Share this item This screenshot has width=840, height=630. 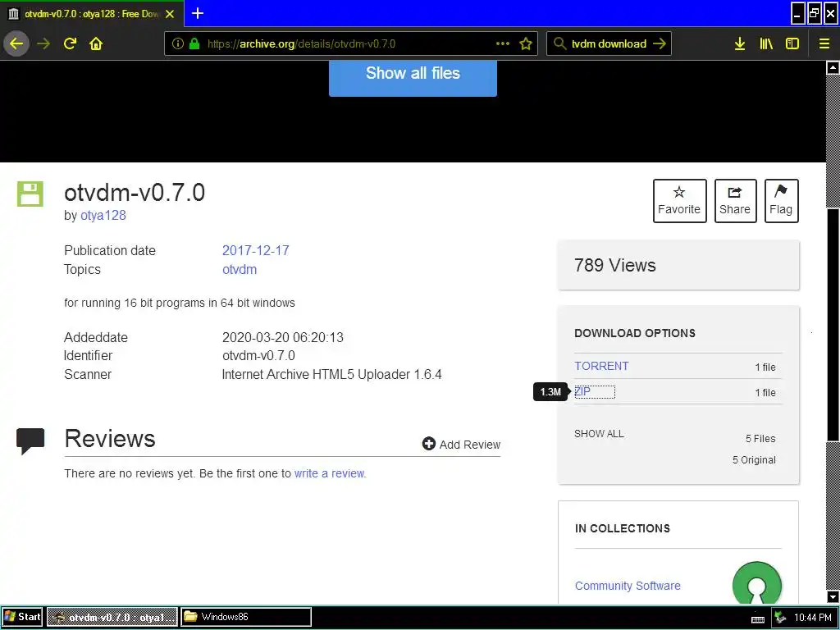click(x=735, y=201)
